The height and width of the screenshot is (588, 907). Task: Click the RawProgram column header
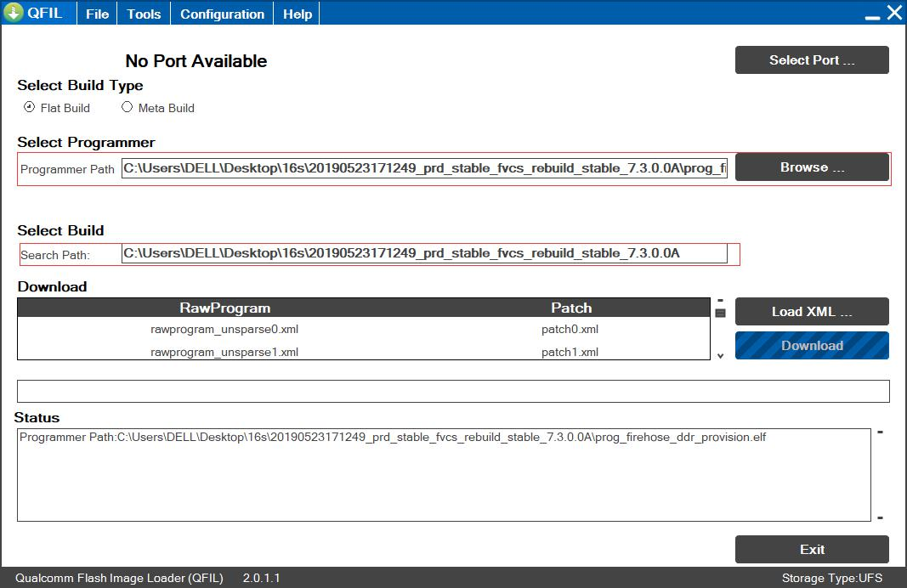point(225,308)
